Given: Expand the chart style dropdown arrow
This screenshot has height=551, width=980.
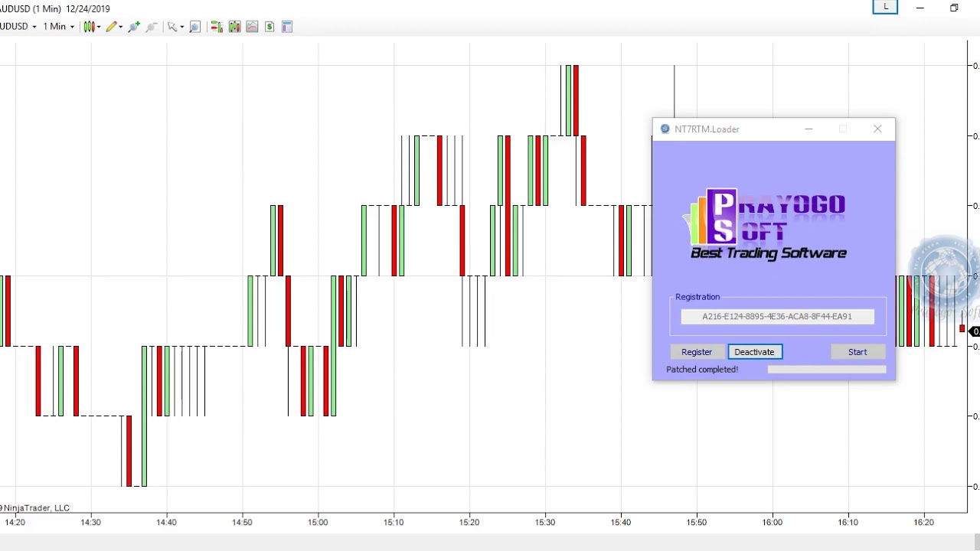Looking at the screenshot, I should pos(99,27).
